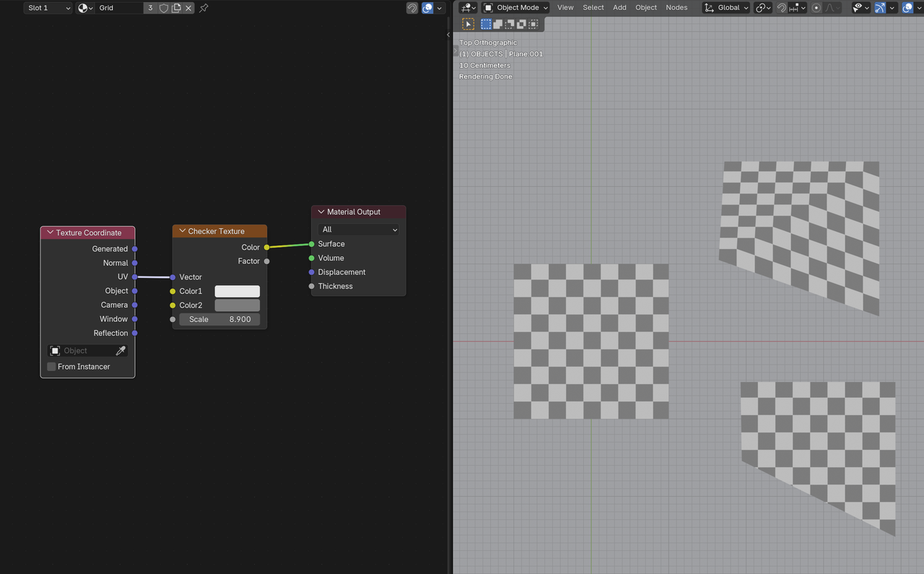Open the Object Mode dropdown
Screen dimensions: 924x574
click(x=515, y=8)
